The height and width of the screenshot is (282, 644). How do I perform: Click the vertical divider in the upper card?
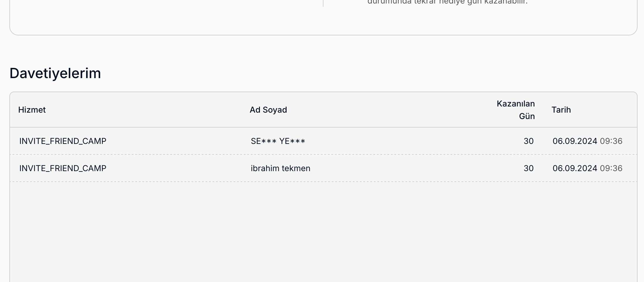323,3
